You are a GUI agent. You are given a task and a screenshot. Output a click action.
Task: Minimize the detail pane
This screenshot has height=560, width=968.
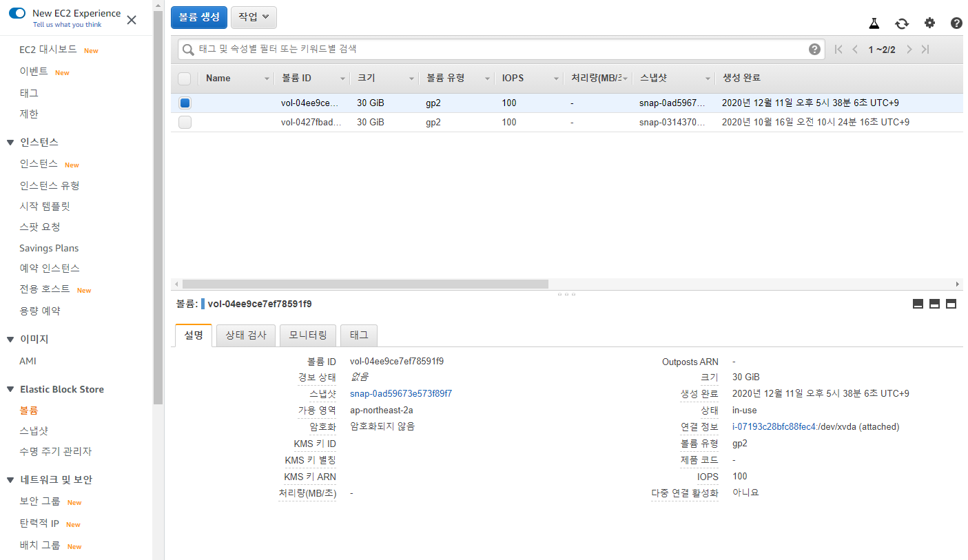[918, 304]
